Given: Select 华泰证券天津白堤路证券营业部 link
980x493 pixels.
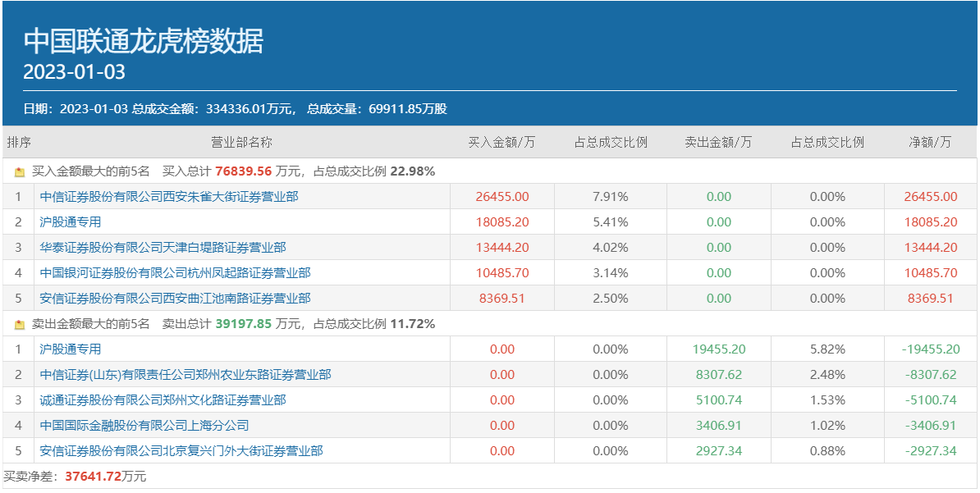Looking at the screenshot, I should pyautogui.click(x=163, y=248).
